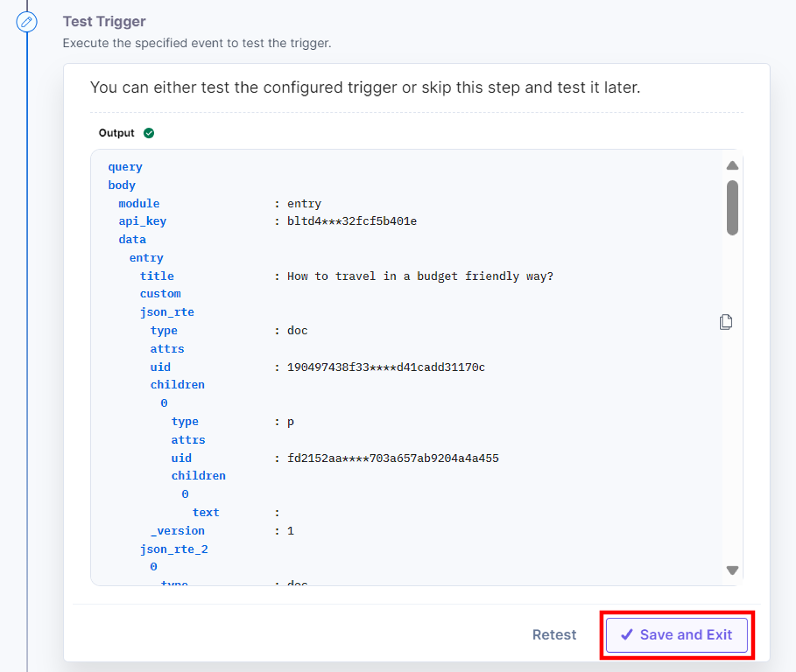Click the output panel scrollbar thumb
The width and height of the screenshot is (796, 672).
tap(732, 208)
